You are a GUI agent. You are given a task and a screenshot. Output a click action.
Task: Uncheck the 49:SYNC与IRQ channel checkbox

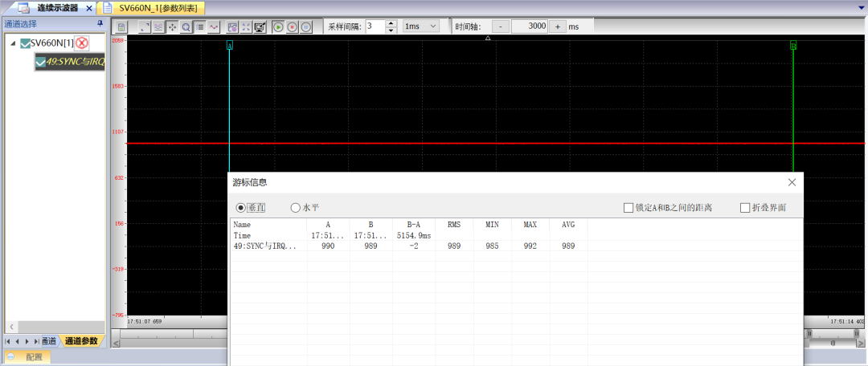40,63
